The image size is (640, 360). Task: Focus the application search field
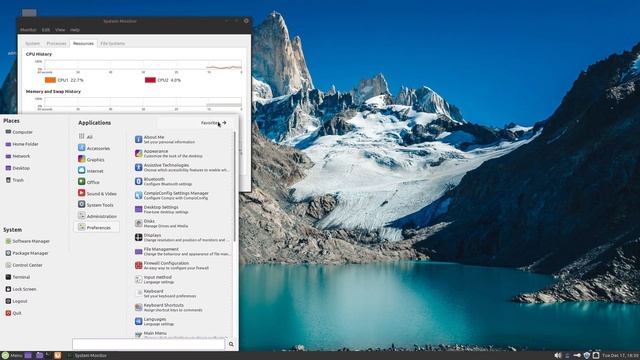coord(149,344)
